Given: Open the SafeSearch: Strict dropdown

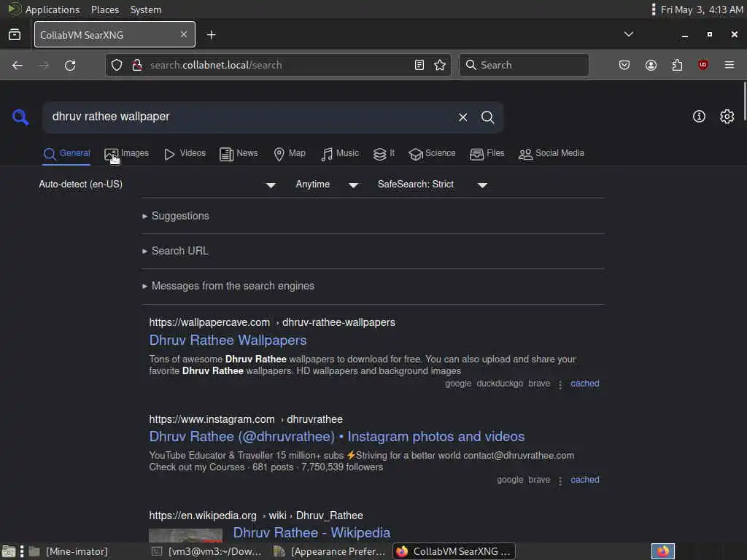Looking at the screenshot, I should click(433, 184).
